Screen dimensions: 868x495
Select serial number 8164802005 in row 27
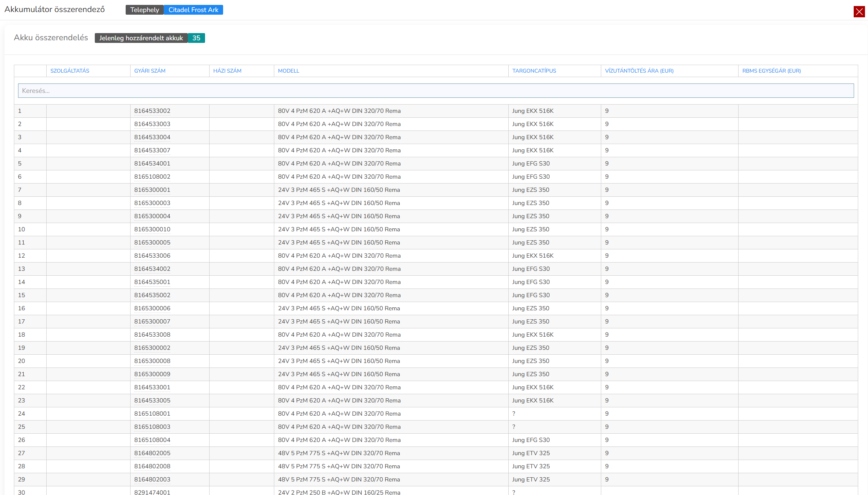click(152, 453)
